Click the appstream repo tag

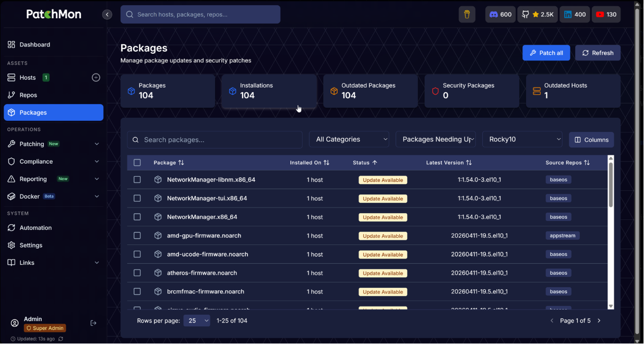click(x=563, y=236)
